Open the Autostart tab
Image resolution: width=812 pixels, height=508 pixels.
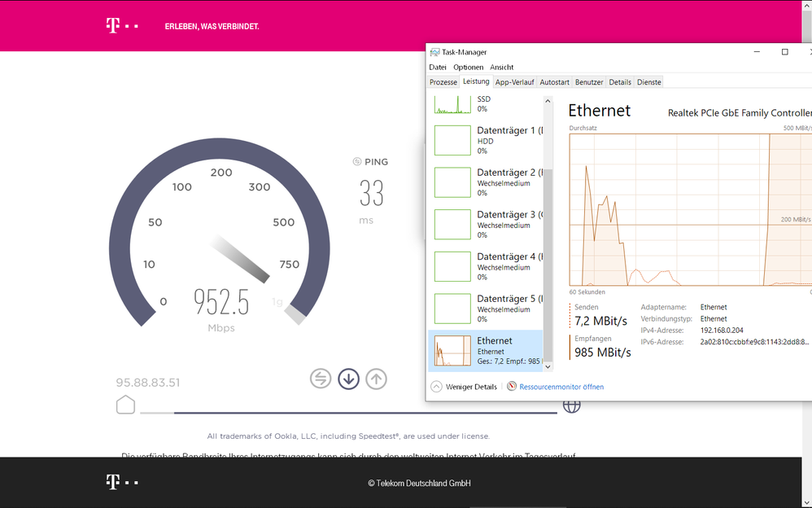pyautogui.click(x=554, y=82)
